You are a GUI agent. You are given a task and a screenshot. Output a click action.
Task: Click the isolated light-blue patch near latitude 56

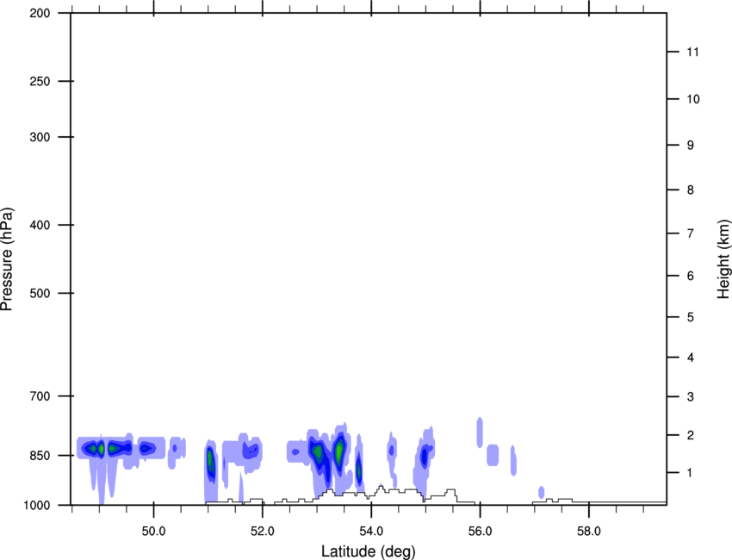coord(480,432)
